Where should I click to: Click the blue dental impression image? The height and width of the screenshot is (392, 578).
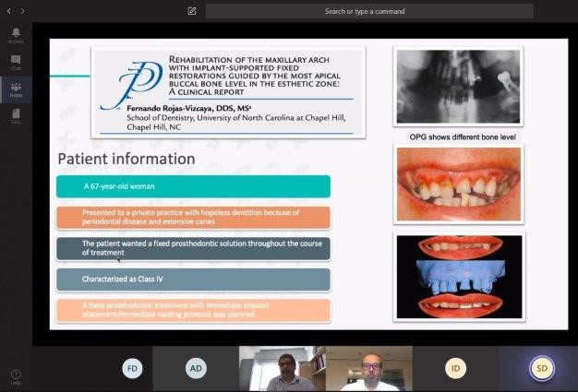459,277
